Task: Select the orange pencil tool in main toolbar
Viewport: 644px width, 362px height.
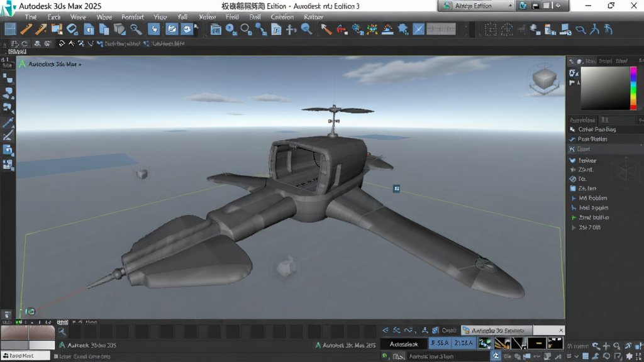Action: pyautogui.click(x=26, y=29)
